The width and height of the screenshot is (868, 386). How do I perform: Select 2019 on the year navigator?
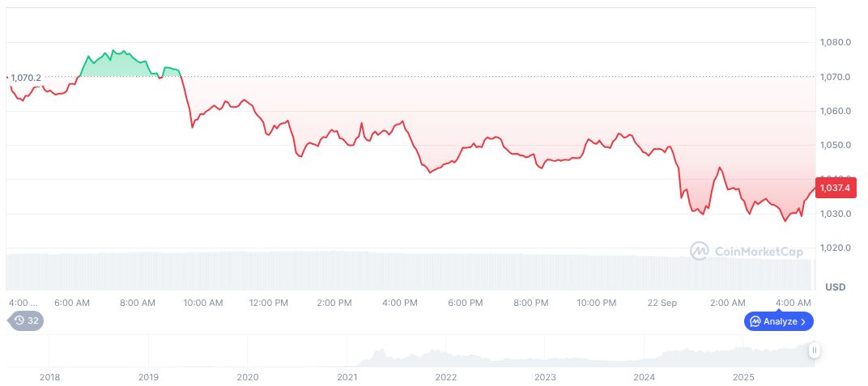pos(148,377)
